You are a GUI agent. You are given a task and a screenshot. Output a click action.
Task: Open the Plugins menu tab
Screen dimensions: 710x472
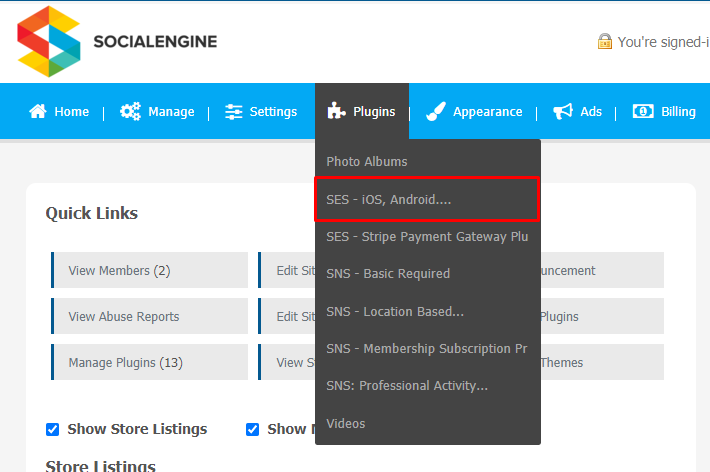tap(362, 111)
